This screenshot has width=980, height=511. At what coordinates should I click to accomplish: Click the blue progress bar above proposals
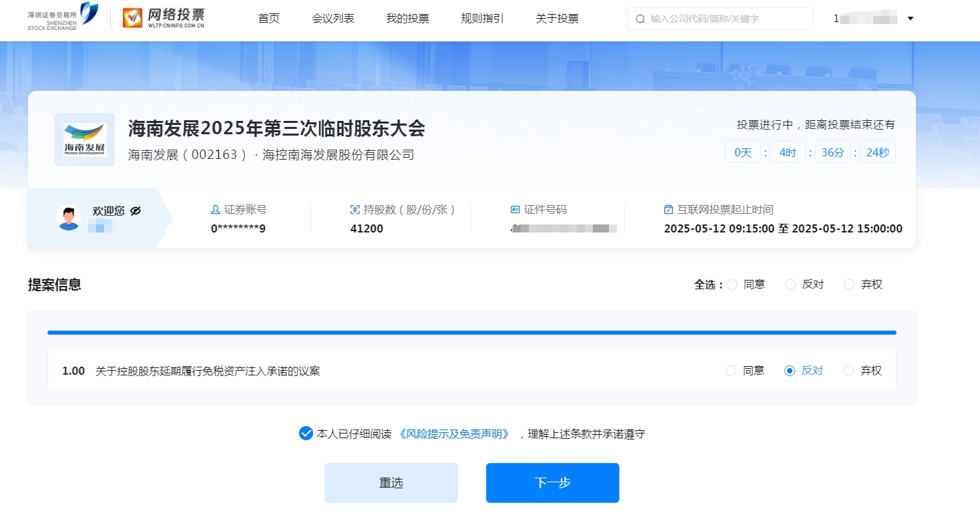point(472,332)
